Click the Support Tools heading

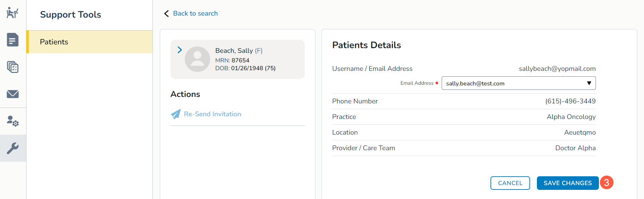(71, 15)
